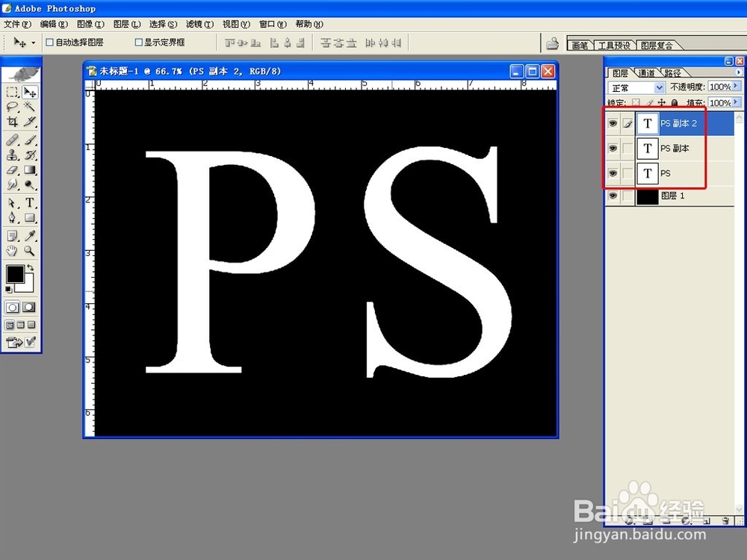747x560 pixels.
Task: Select the Type tool
Action: click(30, 203)
